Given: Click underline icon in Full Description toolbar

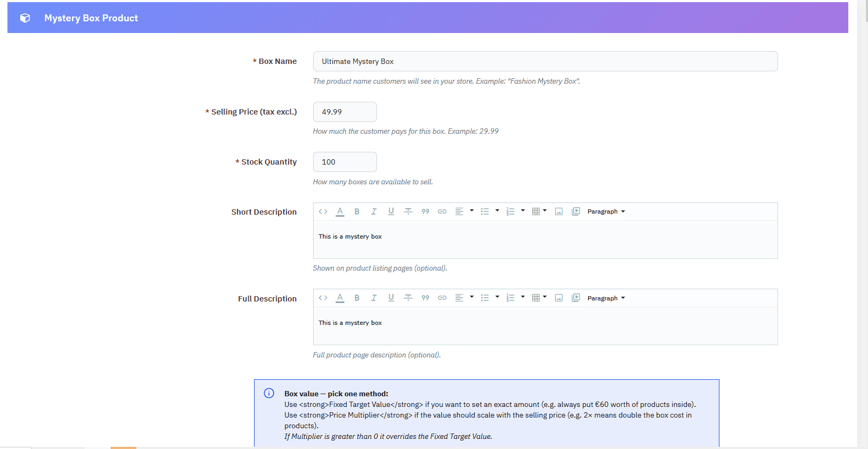Looking at the screenshot, I should (x=391, y=298).
